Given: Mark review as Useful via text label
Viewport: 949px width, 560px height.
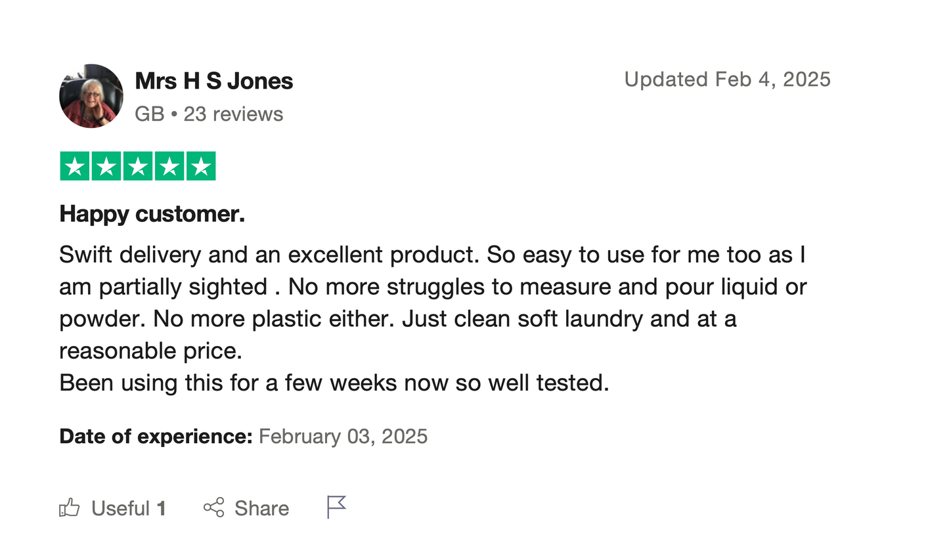Looking at the screenshot, I should 121,508.
